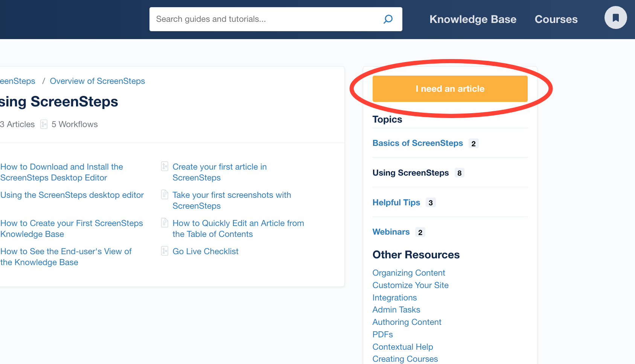Open Basics of ScreenSteps topic
Image resolution: width=635 pixels, height=364 pixels.
click(417, 143)
